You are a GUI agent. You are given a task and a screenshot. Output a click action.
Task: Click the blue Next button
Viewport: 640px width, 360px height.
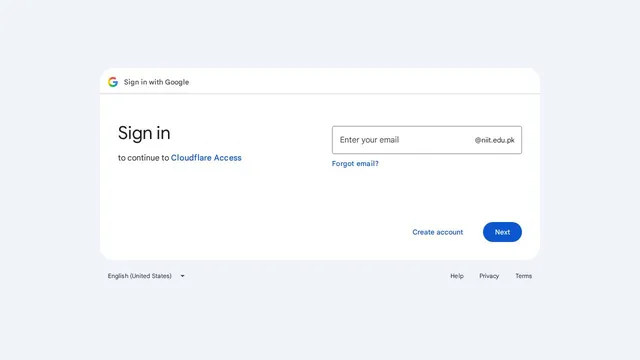(502, 232)
